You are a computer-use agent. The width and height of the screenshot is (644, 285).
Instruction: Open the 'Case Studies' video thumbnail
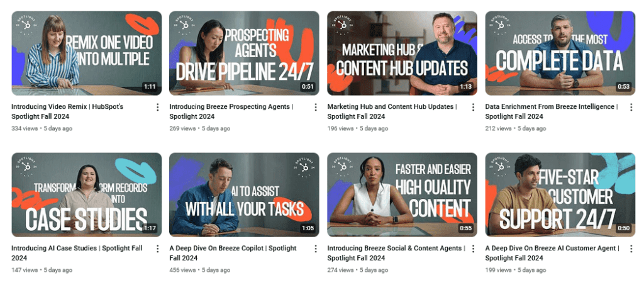click(x=87, y=194)
